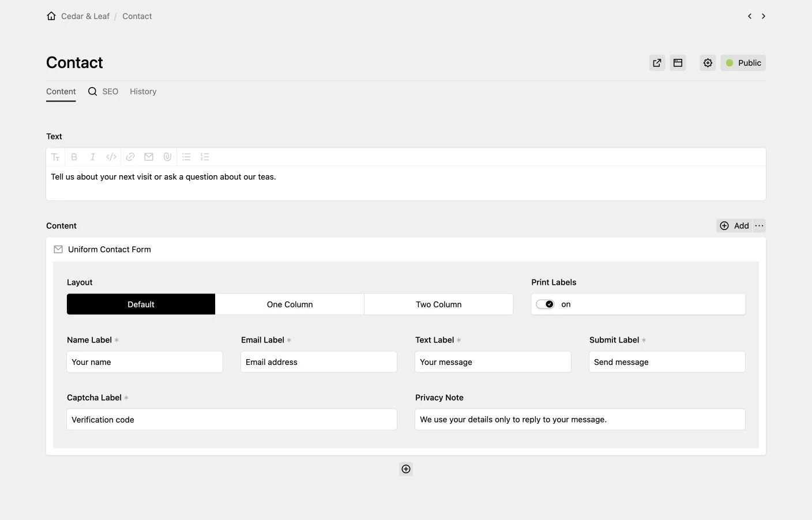The image size is (812, 520).
Task: Switch to the SEO tab
Action: click(103, 92)
